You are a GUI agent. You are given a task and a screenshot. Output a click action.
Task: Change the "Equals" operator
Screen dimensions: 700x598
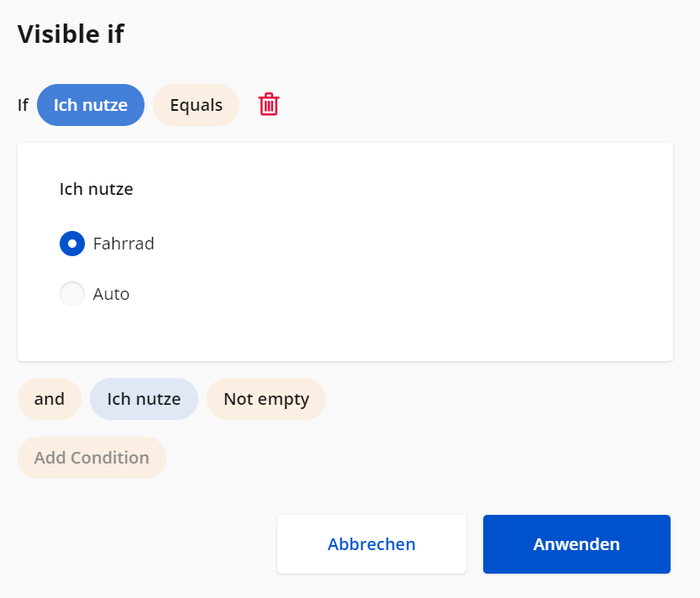pyautogui.click(x=196, y=105)
